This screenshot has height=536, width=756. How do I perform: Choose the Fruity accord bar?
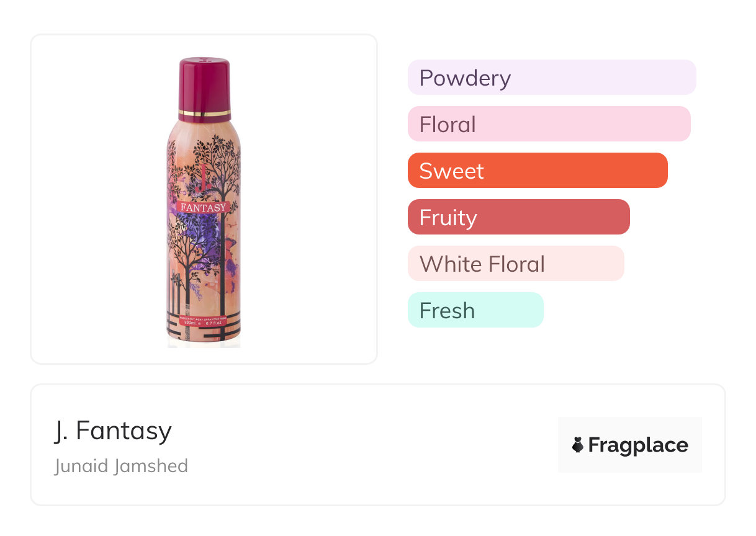tap(518, 217)
